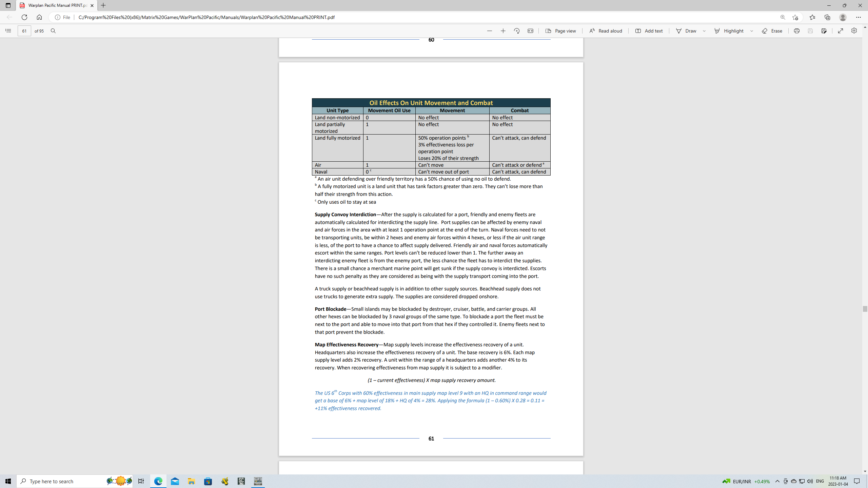The image size is (868, 488).
Task: Zoom out the PDF
Action: [x=489, y=31]
